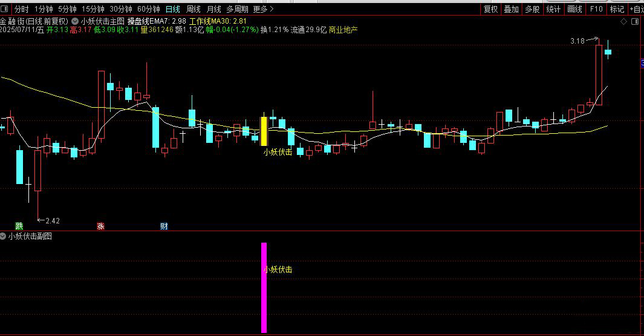Click the magenta 小妖伏击 signal bar
Screen dimensions: 644x336
point(264,288)
